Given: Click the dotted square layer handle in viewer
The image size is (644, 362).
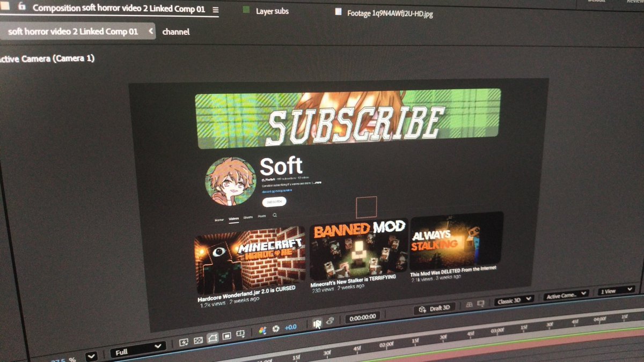Looking at the screenshot, I should [x=367, y=206].
